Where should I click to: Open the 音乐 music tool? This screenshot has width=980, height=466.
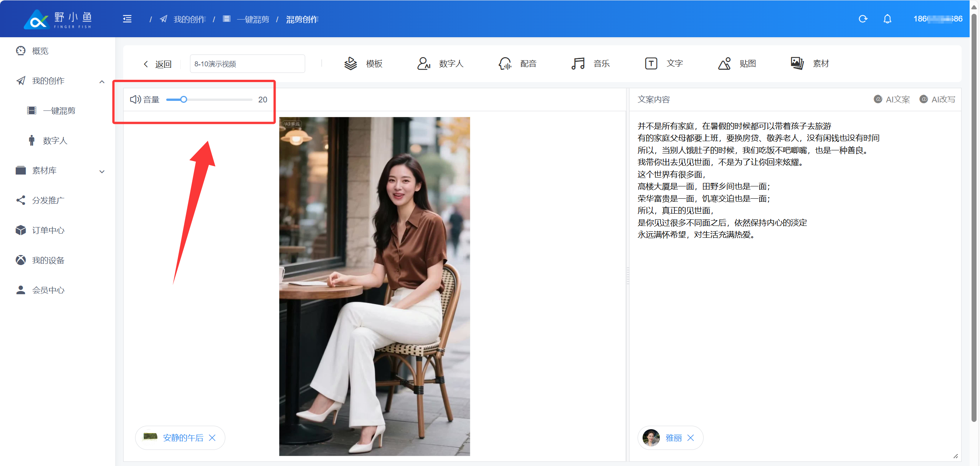tap(590, 64)
